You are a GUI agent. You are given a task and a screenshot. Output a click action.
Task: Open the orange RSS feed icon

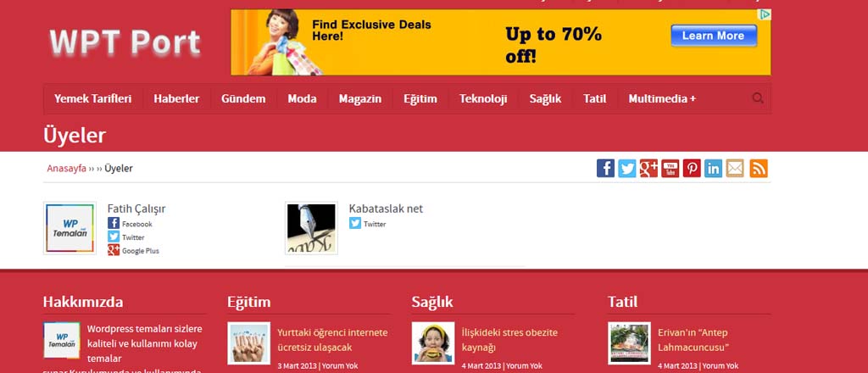click(x=759, y=168)
